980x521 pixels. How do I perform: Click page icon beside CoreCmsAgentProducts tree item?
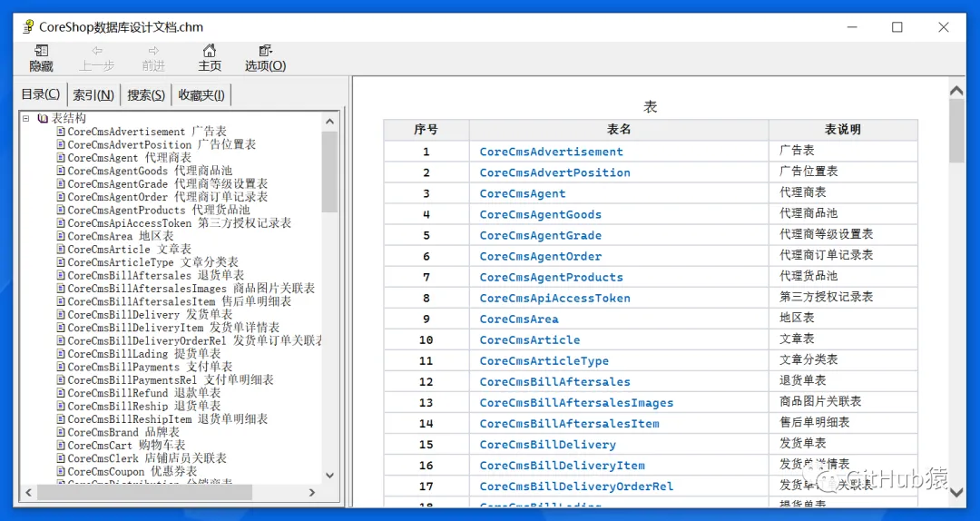[61, 211]
